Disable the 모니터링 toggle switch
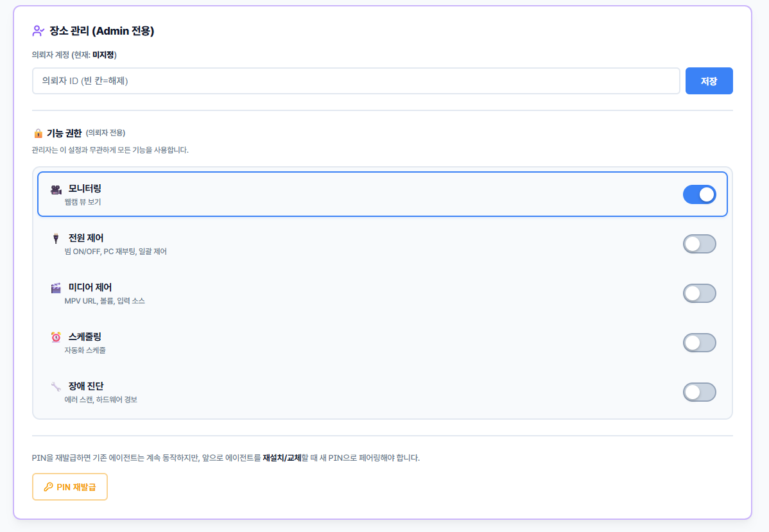Image resolution: width=769 pixels, height=532 pixels. [x=699, y=194]
